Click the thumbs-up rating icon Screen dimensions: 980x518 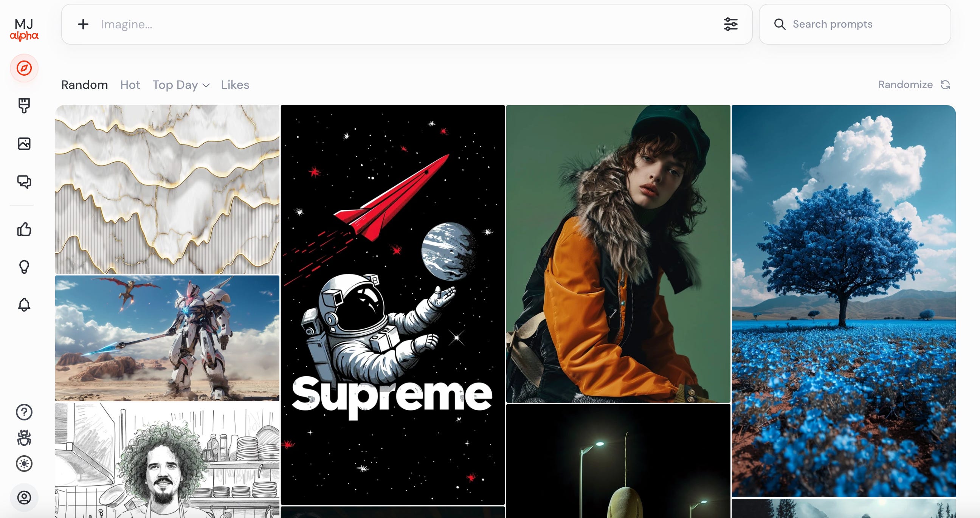24,230
